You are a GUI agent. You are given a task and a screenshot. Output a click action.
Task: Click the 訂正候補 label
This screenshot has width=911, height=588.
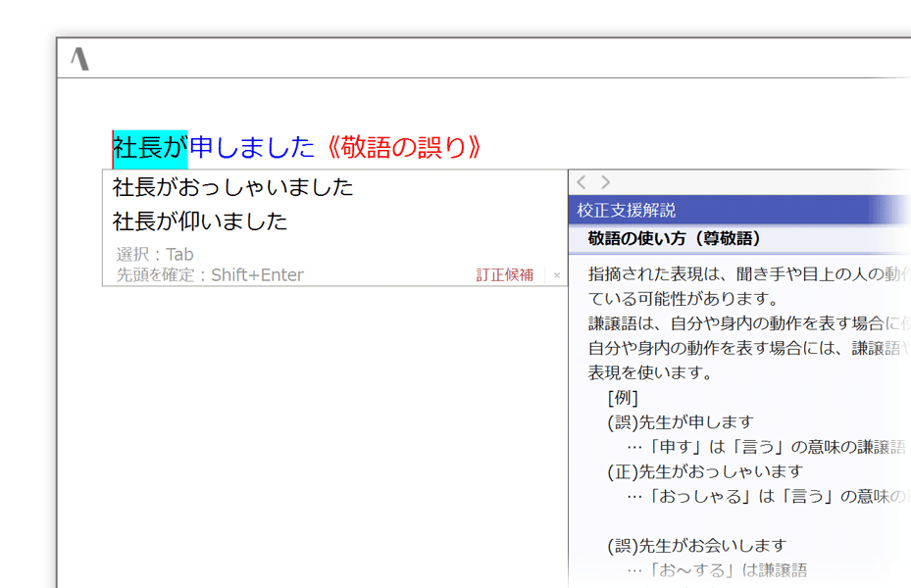point(505,275)
